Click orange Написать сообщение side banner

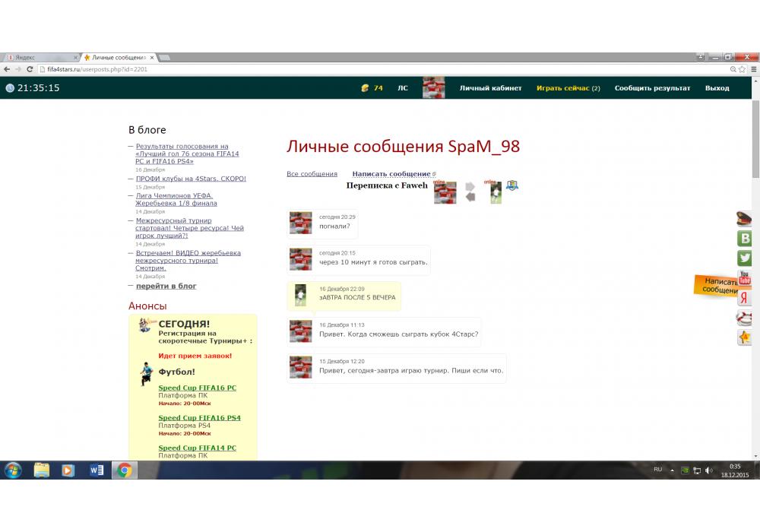point(715,286)
